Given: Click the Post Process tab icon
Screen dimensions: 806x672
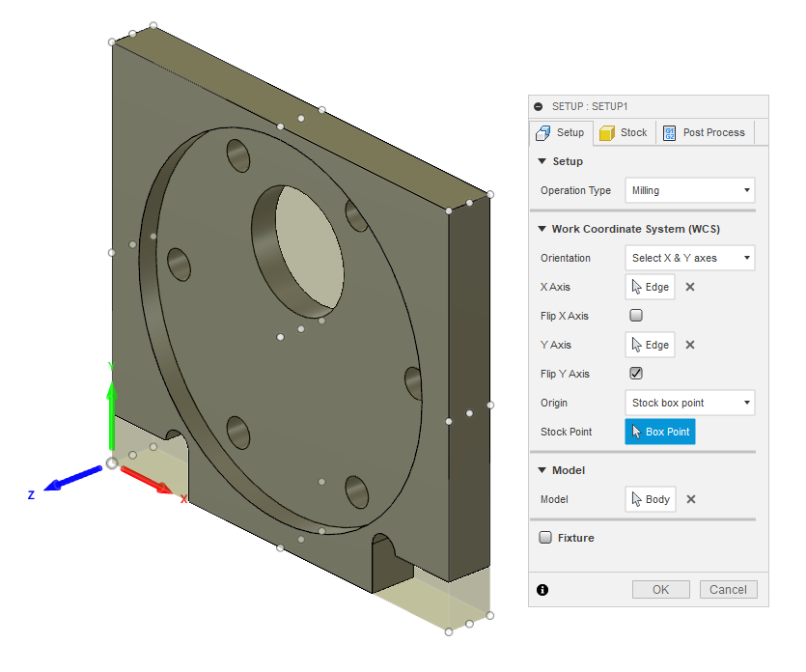Looking at the screenshot, I should pos(668,132).
